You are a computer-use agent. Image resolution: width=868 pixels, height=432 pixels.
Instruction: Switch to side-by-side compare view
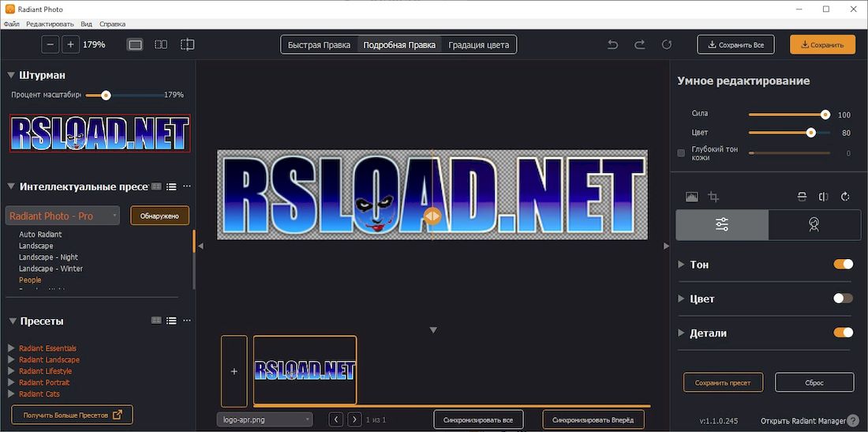[161, 44]
